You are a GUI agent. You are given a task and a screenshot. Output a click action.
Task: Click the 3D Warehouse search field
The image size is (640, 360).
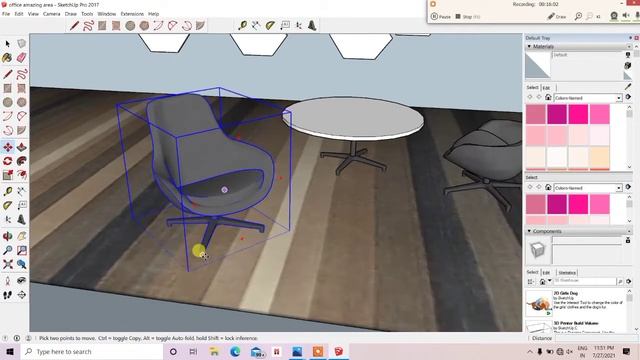pyautogui.click(x=584, y=281)
